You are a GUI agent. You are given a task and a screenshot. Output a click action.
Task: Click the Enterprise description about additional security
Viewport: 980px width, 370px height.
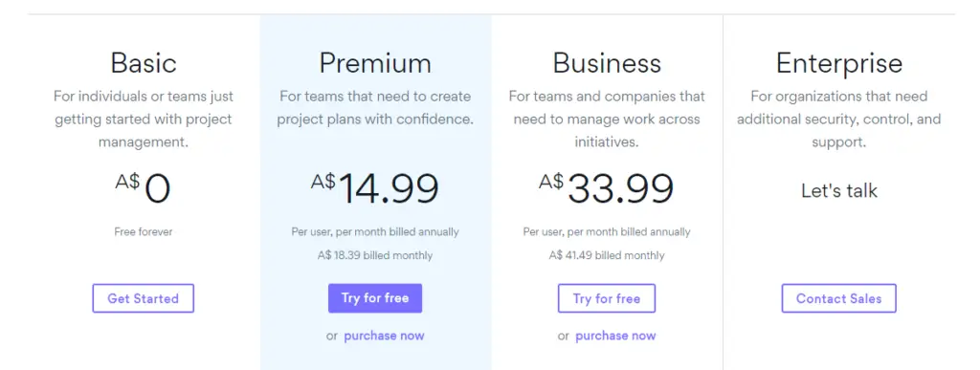(x=838, y=120)
